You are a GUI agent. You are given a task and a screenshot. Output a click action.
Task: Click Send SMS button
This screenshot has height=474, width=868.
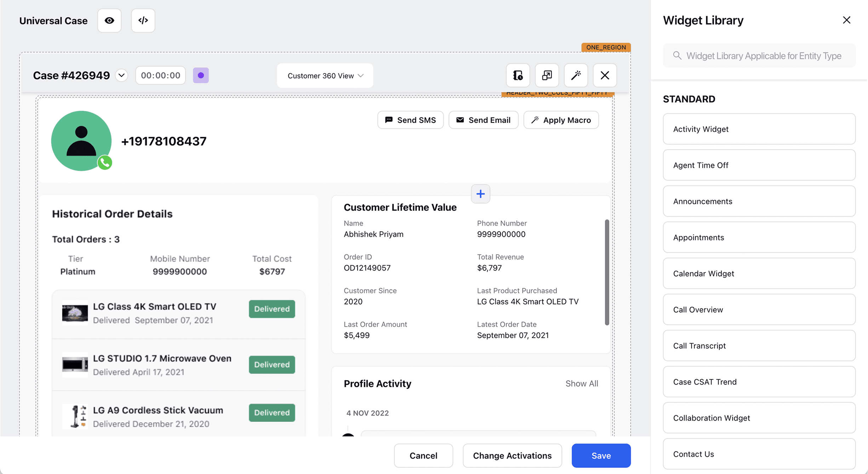[410, 120]
